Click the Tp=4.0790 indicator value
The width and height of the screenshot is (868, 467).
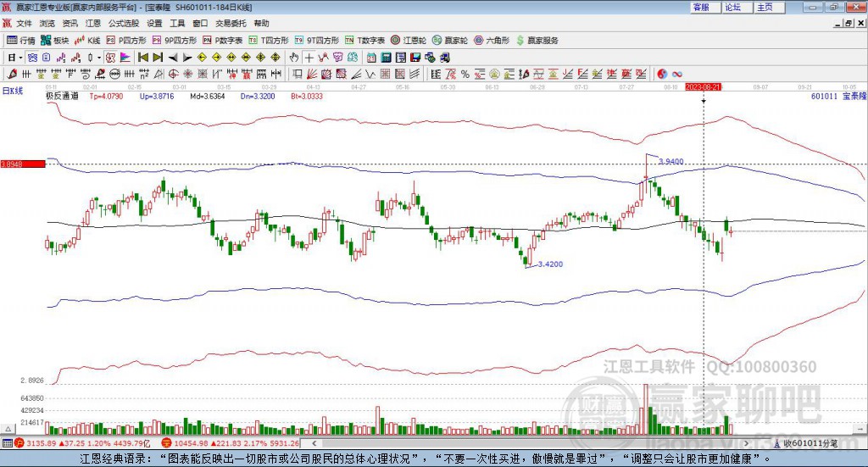106,97
